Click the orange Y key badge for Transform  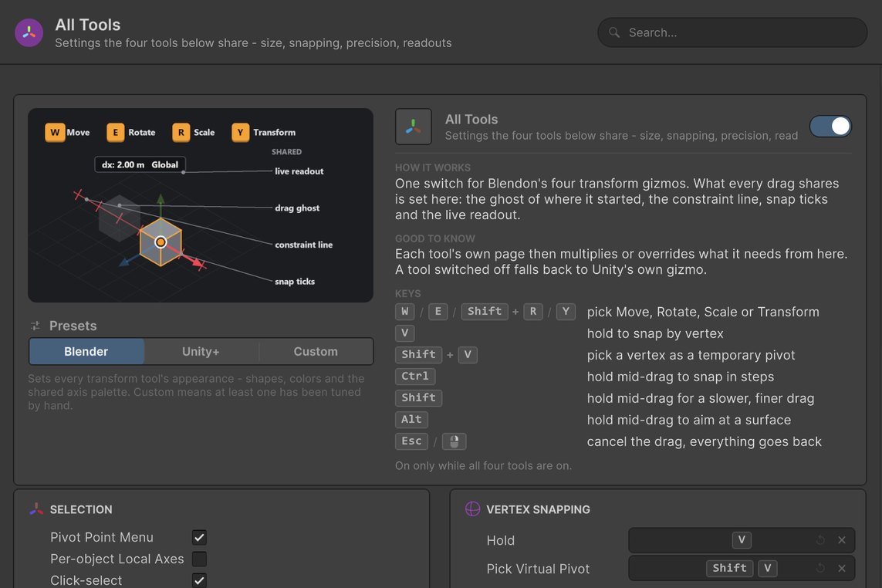[x=240, y=132]
